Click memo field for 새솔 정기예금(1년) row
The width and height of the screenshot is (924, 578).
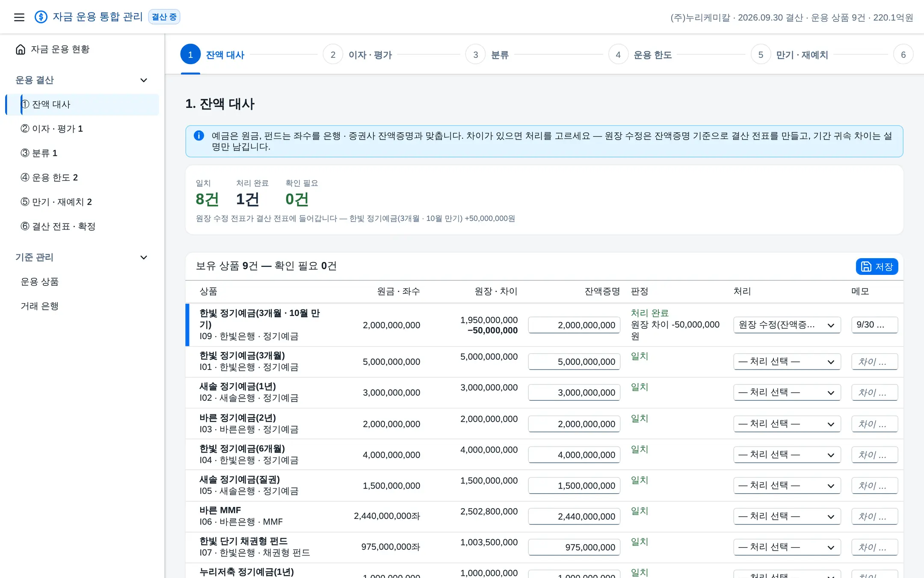point(874,393)
